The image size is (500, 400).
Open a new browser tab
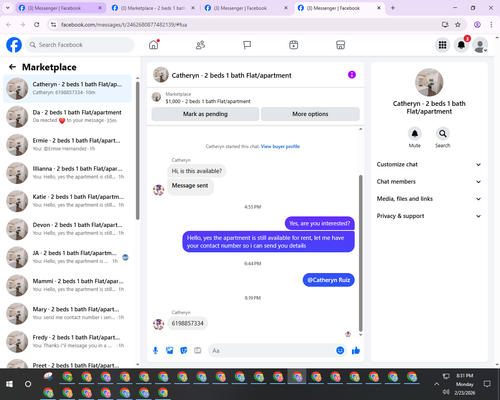pos(393,8)
